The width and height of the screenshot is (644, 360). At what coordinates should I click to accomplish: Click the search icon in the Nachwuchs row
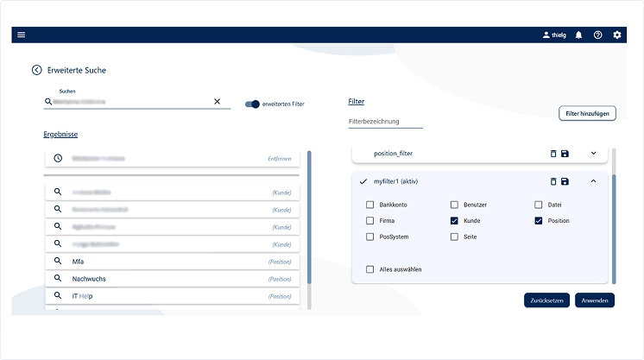point(58,278)
